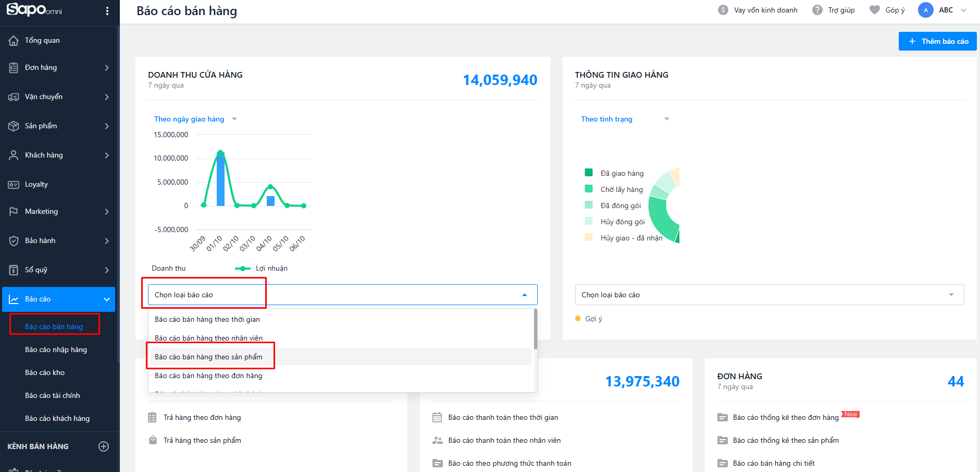980x472 pixels.
Task: Select Báo cáo bán hàng theo sản phẩm option
Action: pyautogui.click(x=208, y=357)
